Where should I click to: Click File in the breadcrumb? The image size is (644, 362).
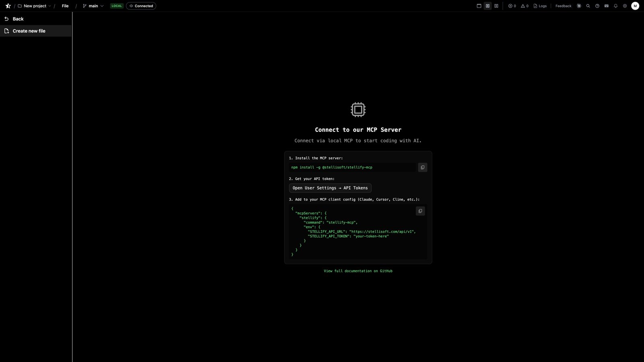pyautogui.click(x=65, y=6)
